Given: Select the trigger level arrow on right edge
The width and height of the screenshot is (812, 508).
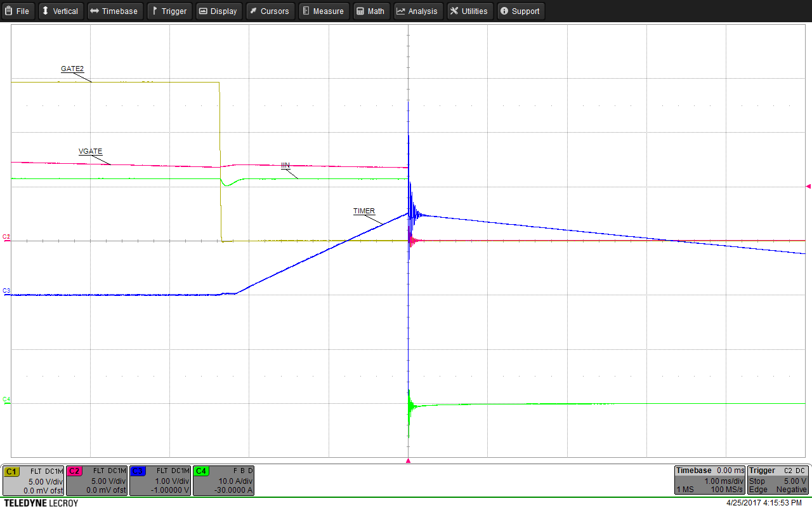Looking at the screenshot, I should (x=807, y=186).
